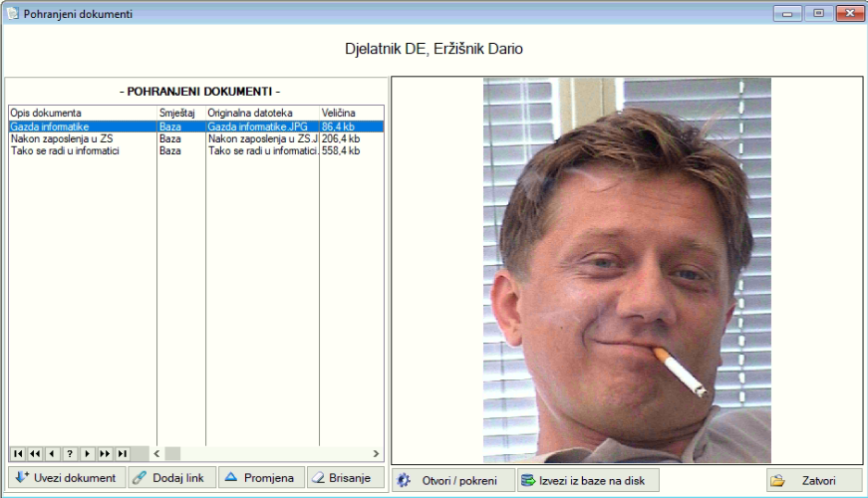This screenshot has height=498, width=868.
Task: Click Brisanje button
Action: pyautogui.click(x=346, y=477)
